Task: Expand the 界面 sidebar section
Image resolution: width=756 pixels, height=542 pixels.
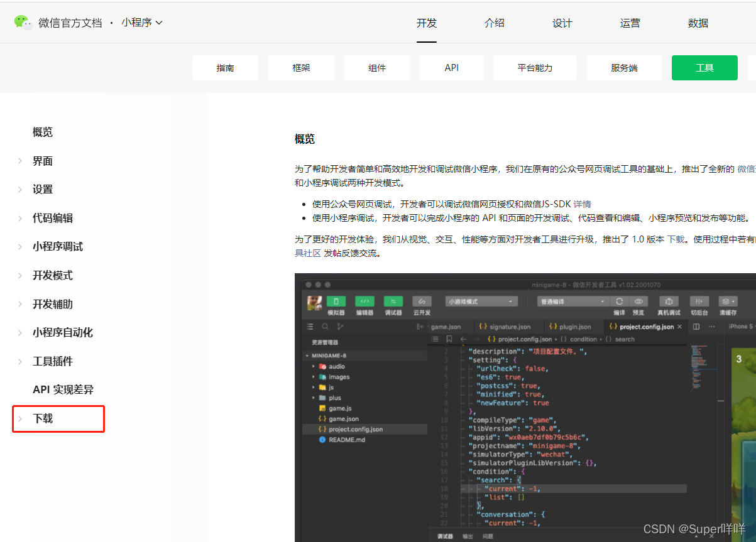Action: coord(43,161)
